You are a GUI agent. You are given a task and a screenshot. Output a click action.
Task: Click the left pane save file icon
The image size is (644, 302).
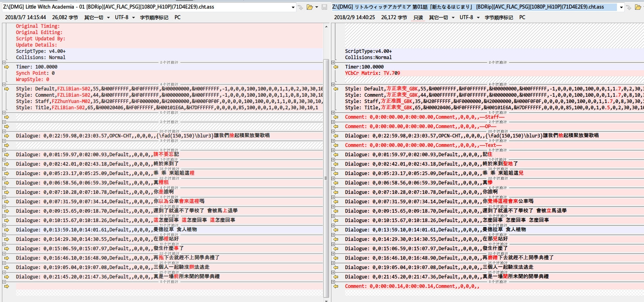point(324,7)
